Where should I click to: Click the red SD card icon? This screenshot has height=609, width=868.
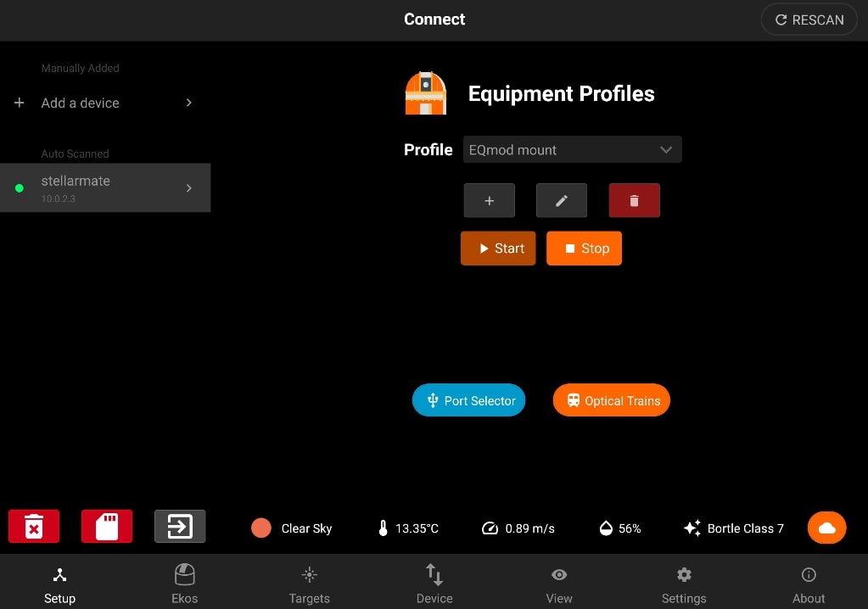[x=107, y=526]
